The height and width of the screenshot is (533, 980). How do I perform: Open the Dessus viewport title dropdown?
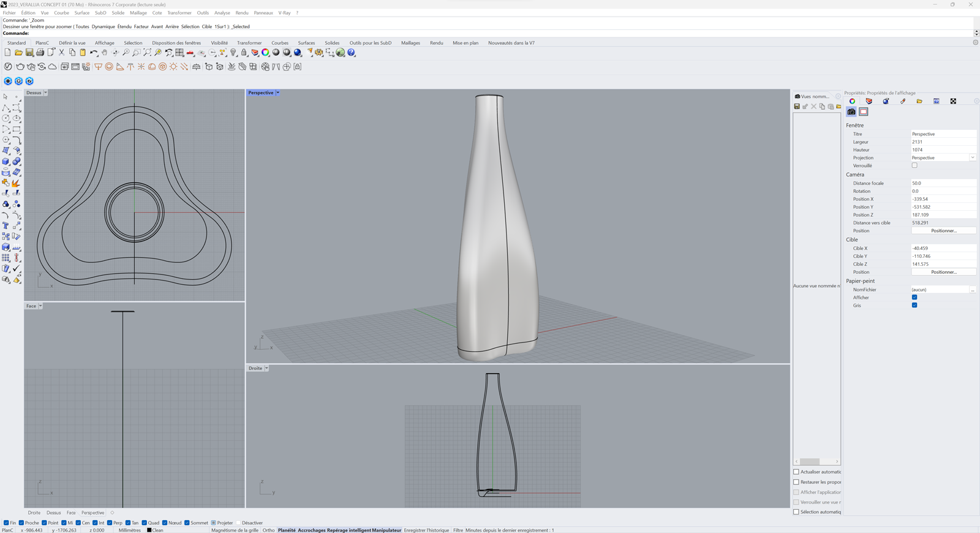tap(45, 93)
